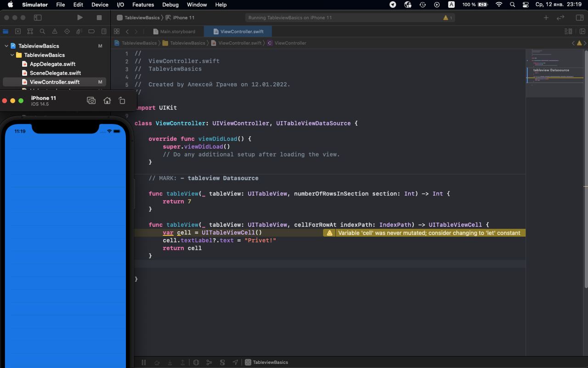Go back in editor history

pyautogui.click(x=127, y=31)
